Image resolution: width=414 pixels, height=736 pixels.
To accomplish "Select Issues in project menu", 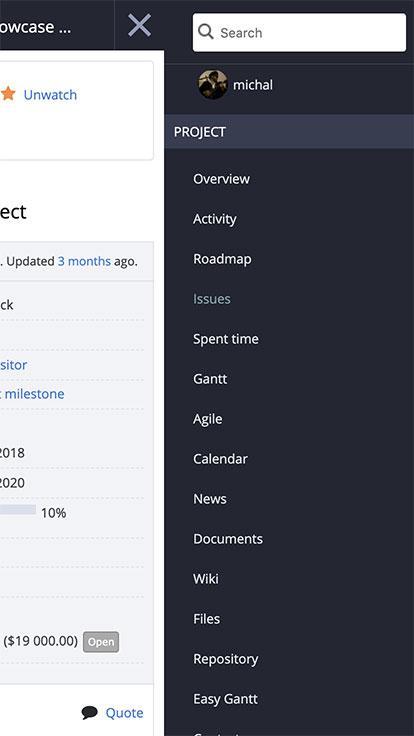I will click(212, 299).
